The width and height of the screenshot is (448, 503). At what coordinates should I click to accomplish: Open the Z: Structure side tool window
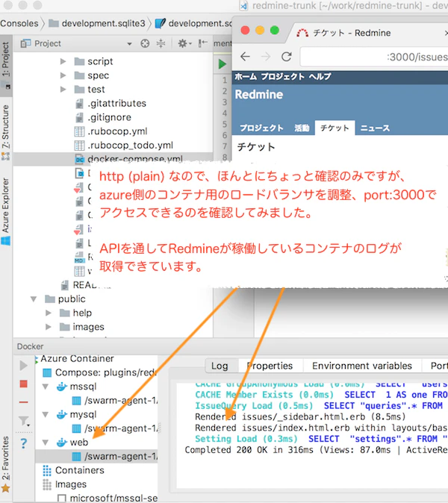(6, 131)
